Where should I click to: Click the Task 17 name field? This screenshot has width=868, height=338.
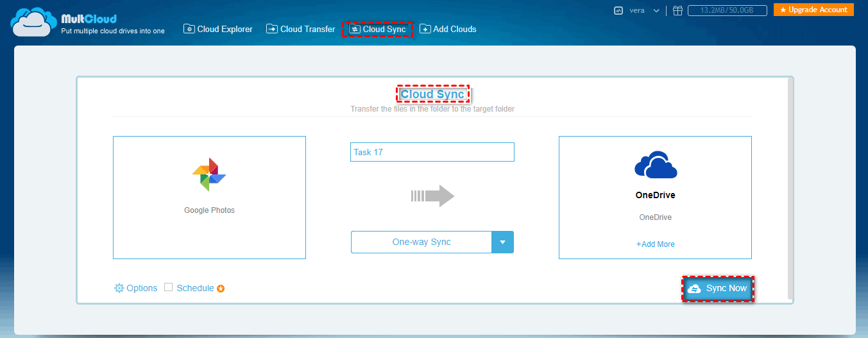pos(432,152)
